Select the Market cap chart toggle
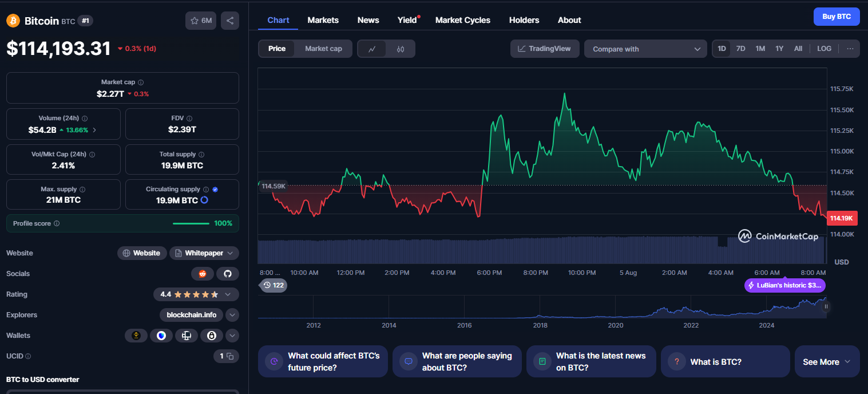 point(323,49)
